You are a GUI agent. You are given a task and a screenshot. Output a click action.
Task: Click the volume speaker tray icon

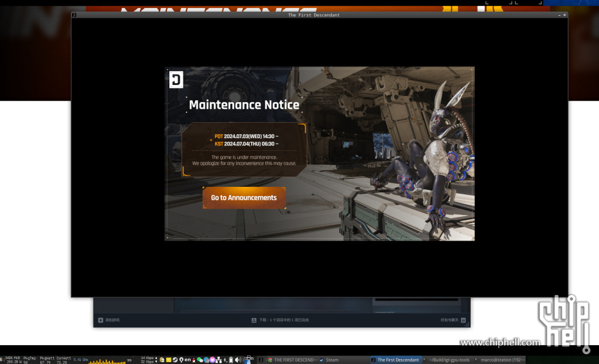click(x=238, y=360)
